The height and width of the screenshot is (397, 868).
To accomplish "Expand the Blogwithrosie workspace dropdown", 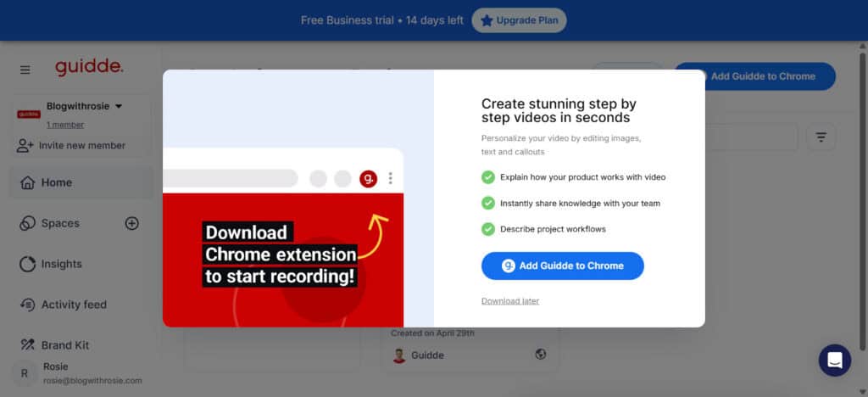I will pyautogui.click(x=119, y=106).
